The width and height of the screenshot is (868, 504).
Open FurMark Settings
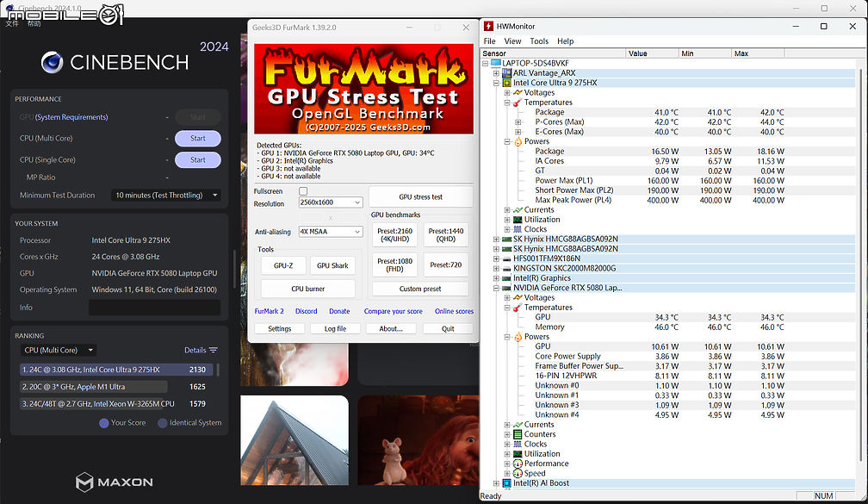pos(280,328)
